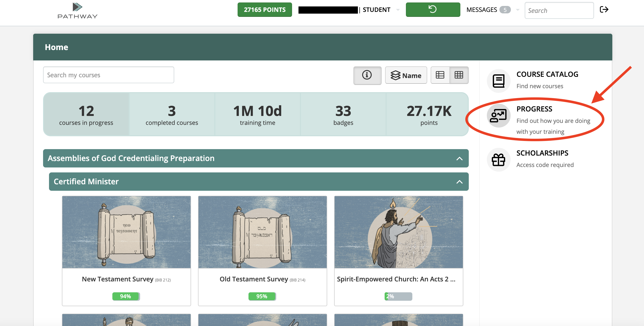Open the Course Catalog book icon
The image size is (644, 326).
[x=498, y=81]
